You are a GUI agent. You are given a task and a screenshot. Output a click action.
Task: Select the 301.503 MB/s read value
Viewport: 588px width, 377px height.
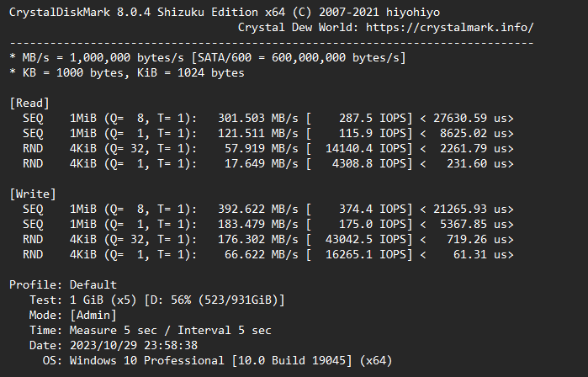[x=258, y=118]
